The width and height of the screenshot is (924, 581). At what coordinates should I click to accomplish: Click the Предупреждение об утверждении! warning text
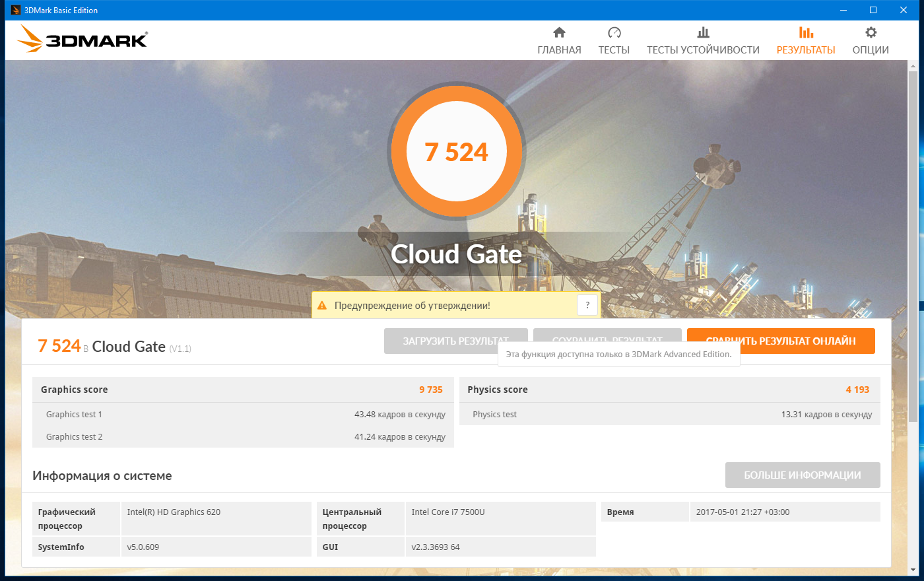coord(412,306)
